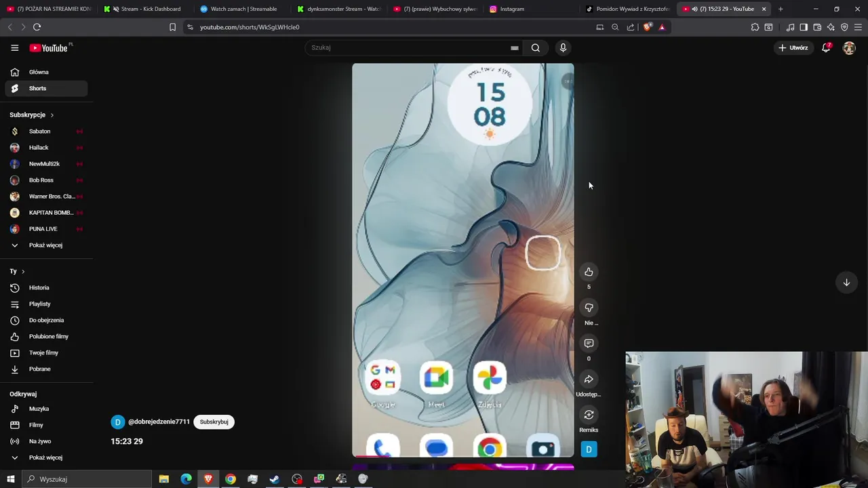Open Microsoft Edge from the taskbar

186,479
